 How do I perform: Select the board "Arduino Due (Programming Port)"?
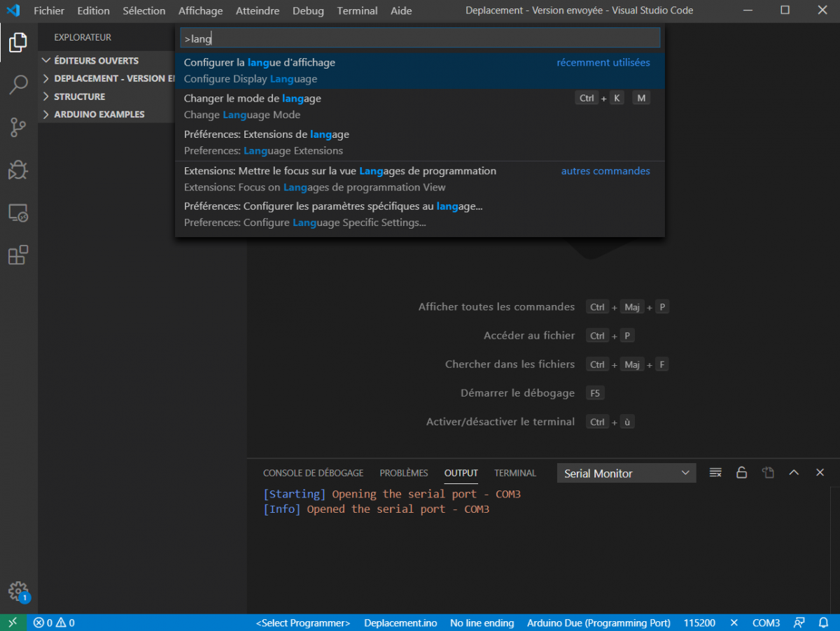click(598, 623)
